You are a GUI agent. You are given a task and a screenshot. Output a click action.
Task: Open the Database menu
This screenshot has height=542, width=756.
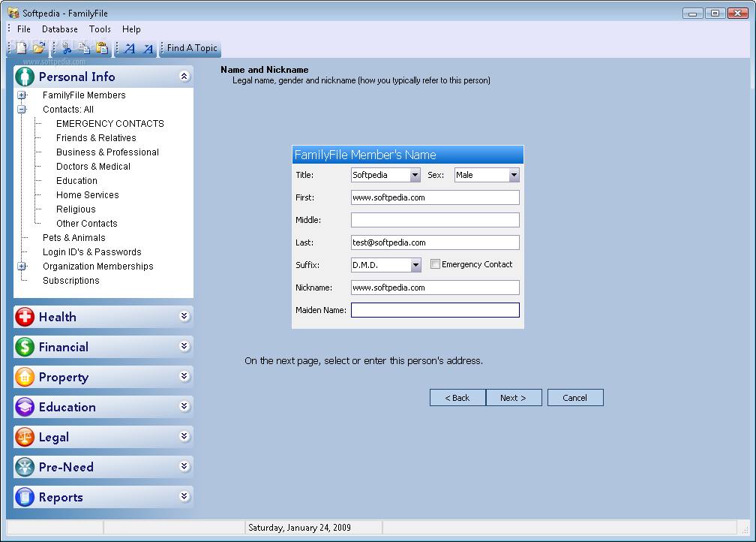[x=60, y=29]
